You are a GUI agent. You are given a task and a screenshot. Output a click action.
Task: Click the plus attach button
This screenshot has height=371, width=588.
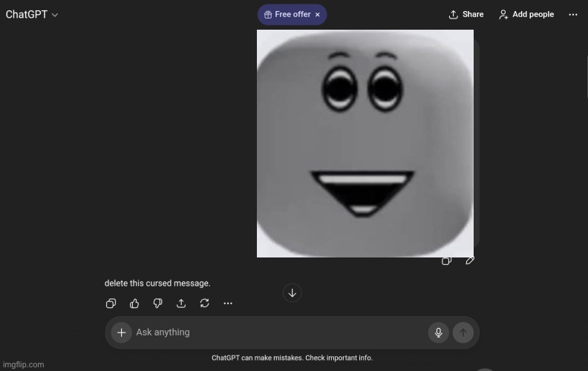point(122,332)
